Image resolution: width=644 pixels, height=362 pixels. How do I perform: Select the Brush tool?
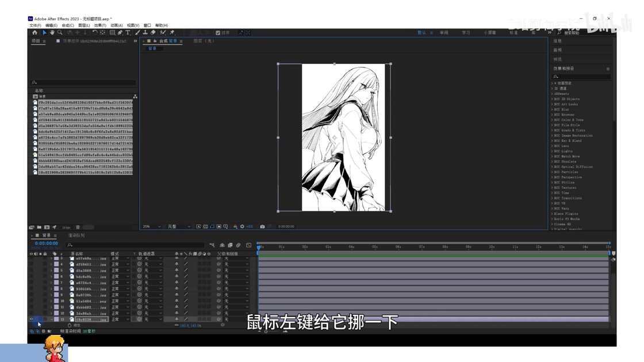tap(137, 32)
